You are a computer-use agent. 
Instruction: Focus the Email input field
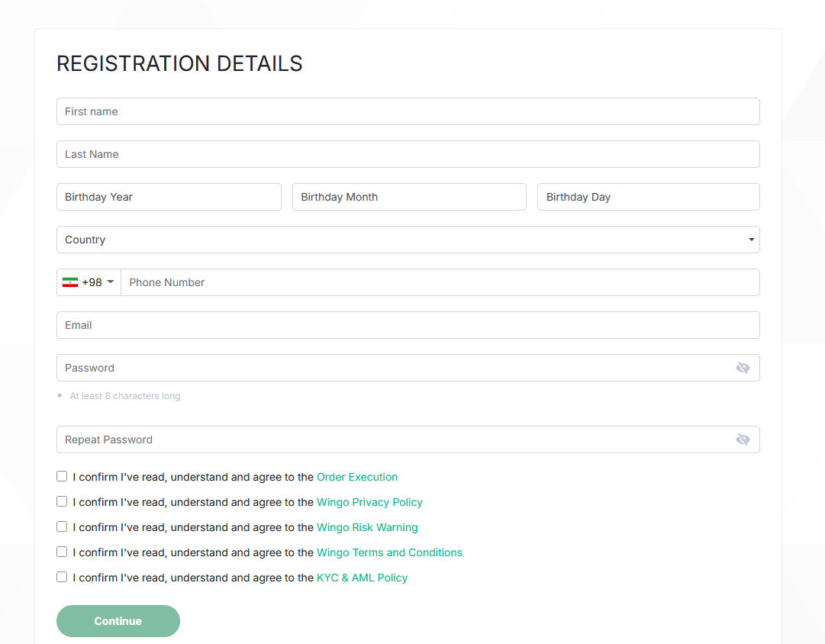click(x=408, y=325)
